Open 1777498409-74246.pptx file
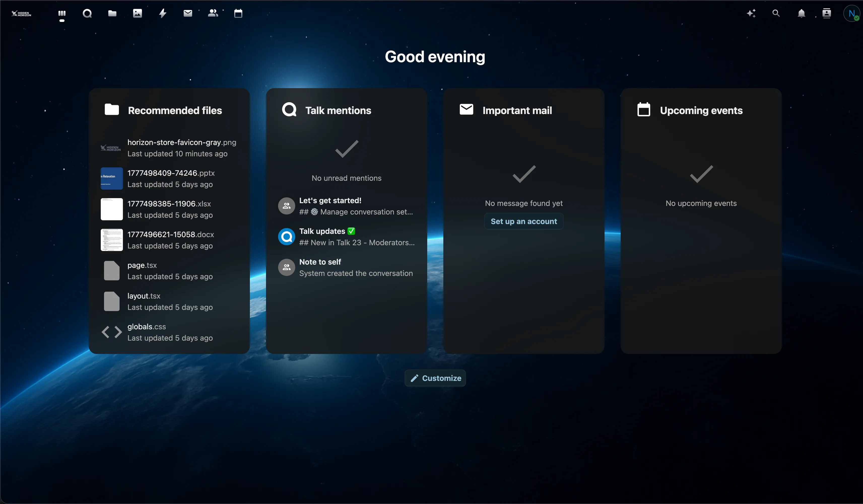This screenshot has width=863, height=504. (169, 178)
